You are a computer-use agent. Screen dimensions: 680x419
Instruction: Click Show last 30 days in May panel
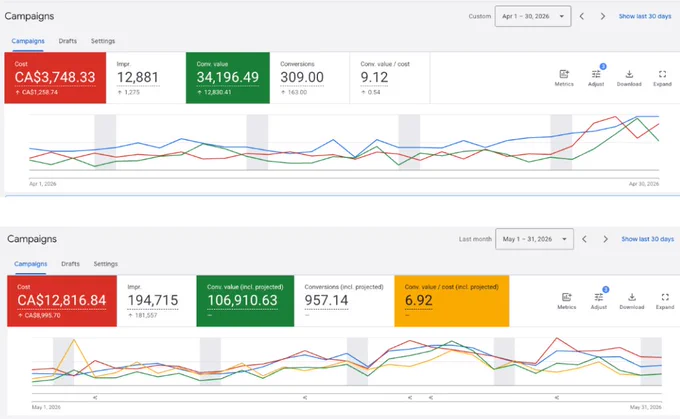pos(647,239)
